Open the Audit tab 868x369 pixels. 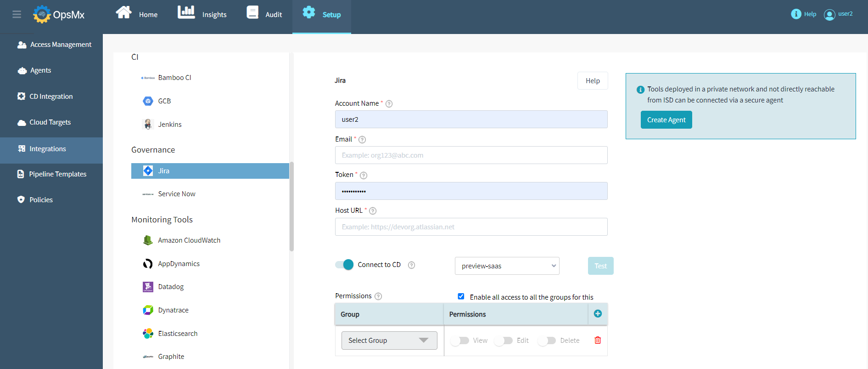264,14
